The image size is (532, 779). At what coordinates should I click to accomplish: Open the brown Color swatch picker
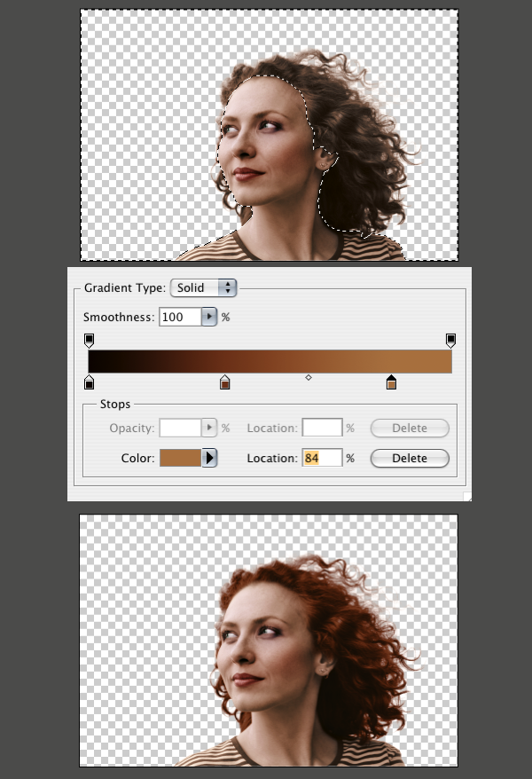[180, 458]
